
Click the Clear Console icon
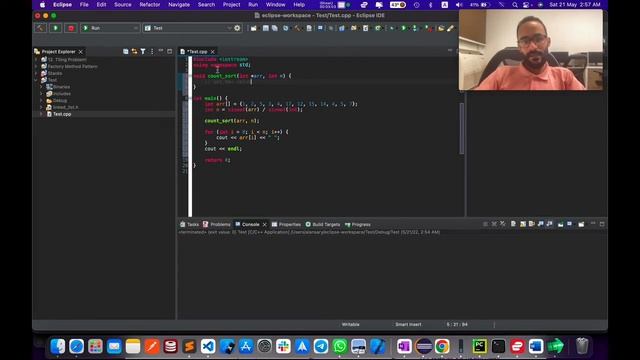tap(513, 224)
